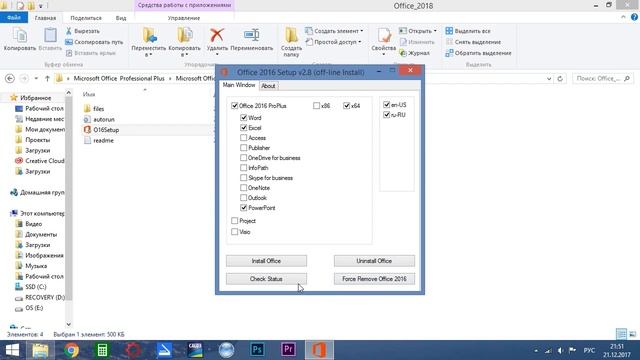Click New folder (Создать папку) icon

click(291, 36)
